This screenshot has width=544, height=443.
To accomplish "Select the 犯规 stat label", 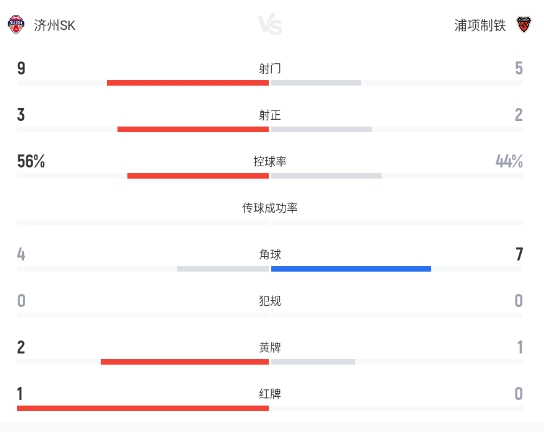I will tap(270, 301).
